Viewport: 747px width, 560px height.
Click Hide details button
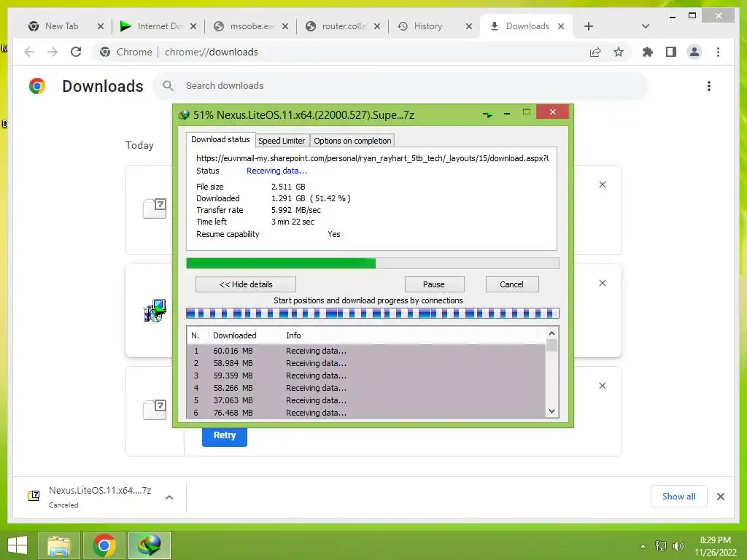(246, 284)
